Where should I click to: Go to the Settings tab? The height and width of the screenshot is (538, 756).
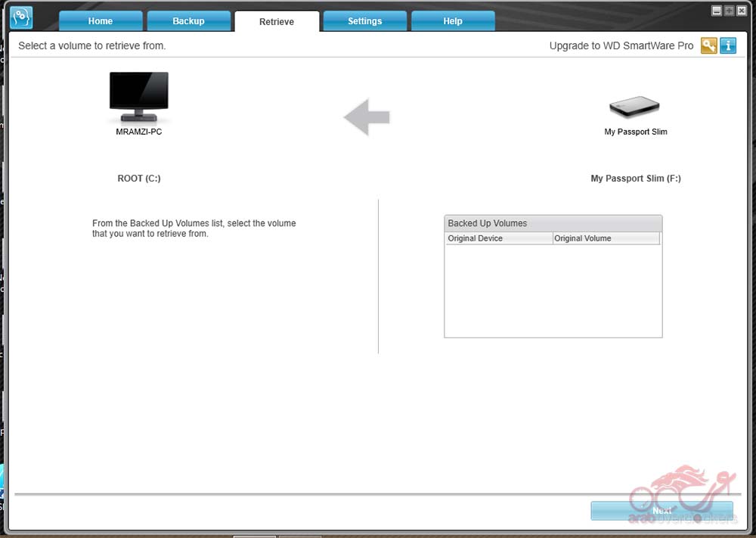click(364, 21)
